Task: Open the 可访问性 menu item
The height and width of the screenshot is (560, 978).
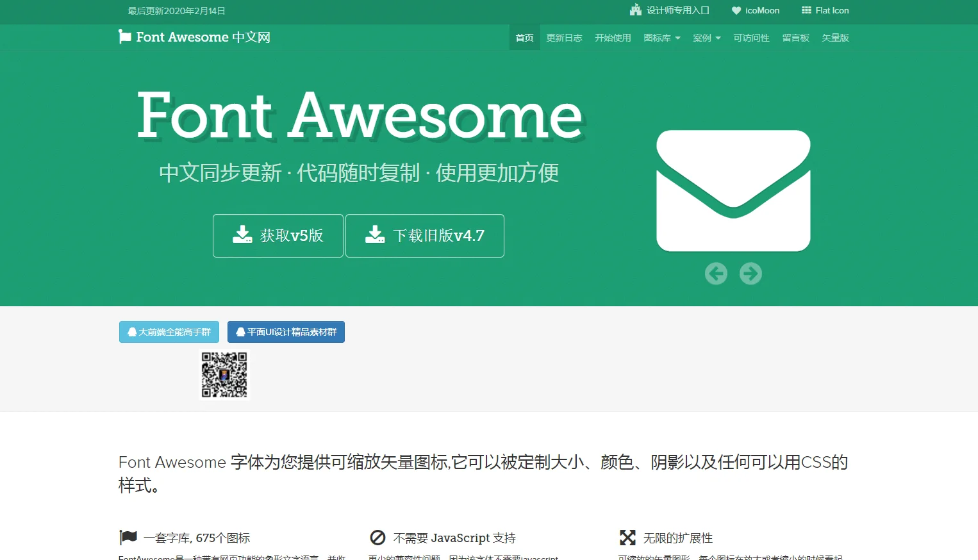Action: (752, 38)
